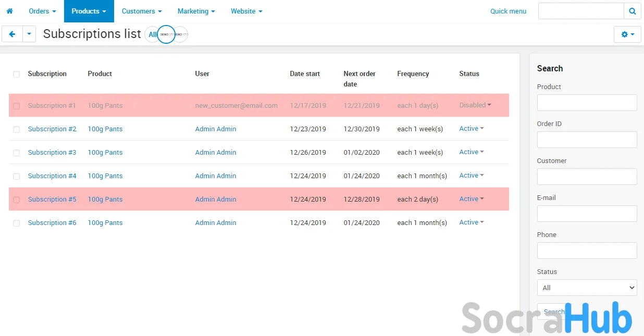The width and height of the screenshot is (644, 336).
Task: Open the Orders menu
Action: pos(42,11)
